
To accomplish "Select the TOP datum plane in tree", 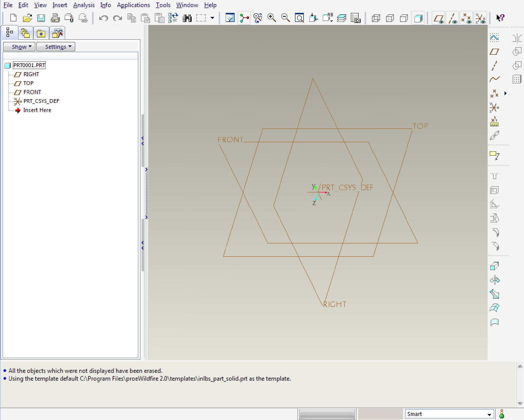I will click(x=28, y=83).
